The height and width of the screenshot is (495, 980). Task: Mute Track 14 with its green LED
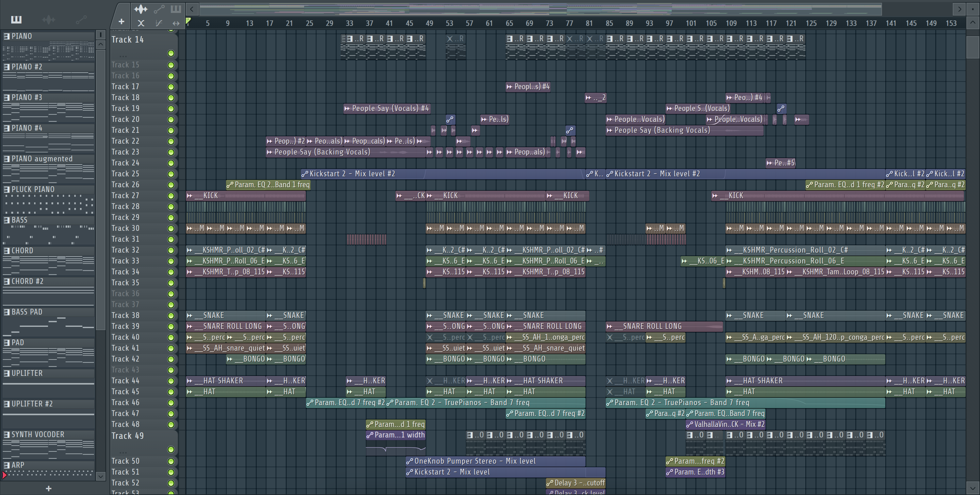pos(171,53)
